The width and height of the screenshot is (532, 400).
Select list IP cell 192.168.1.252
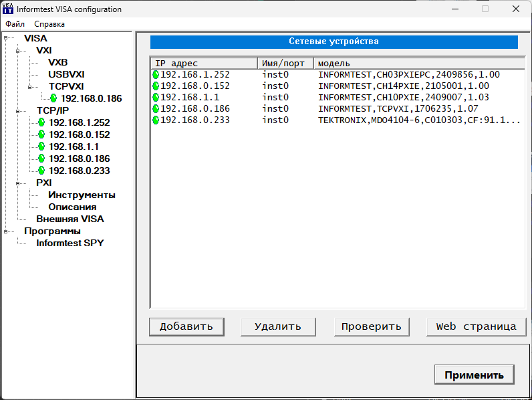pos(195,75)
